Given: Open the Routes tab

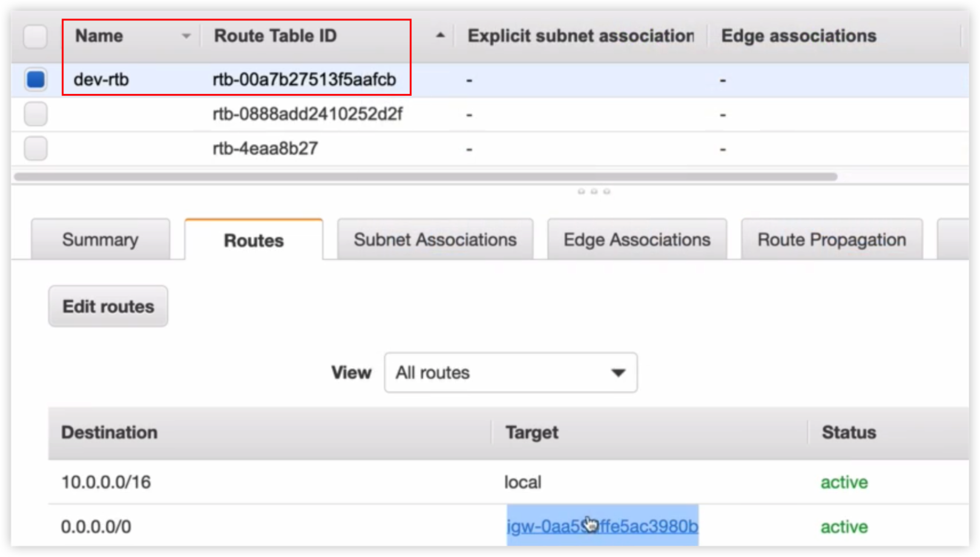Looking at the screenshot, I should point(254,240).
